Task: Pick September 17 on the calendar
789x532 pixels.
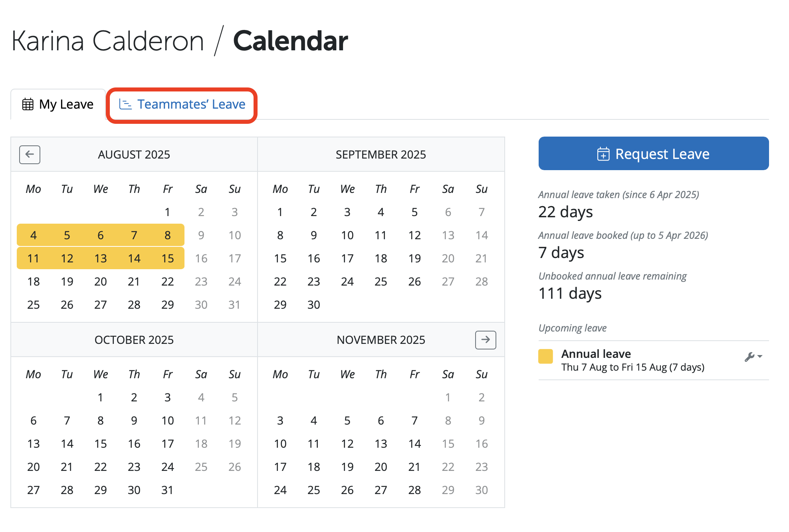Action: (x=347, y=258)
